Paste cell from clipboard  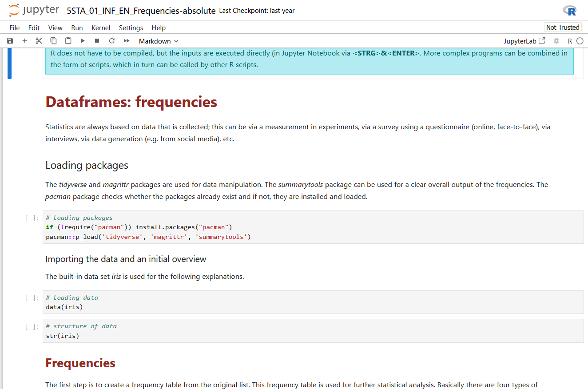tap(68, 41)
